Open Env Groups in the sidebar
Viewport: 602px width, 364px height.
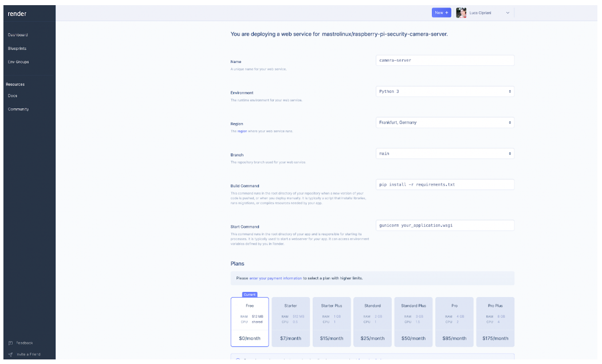click(18, 62)
